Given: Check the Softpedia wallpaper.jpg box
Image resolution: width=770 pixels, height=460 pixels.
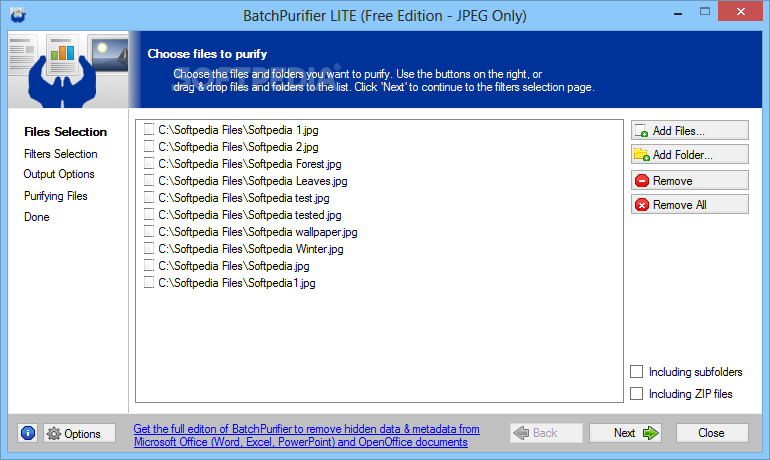Looking at the screenshot, I should click(149, 231).
